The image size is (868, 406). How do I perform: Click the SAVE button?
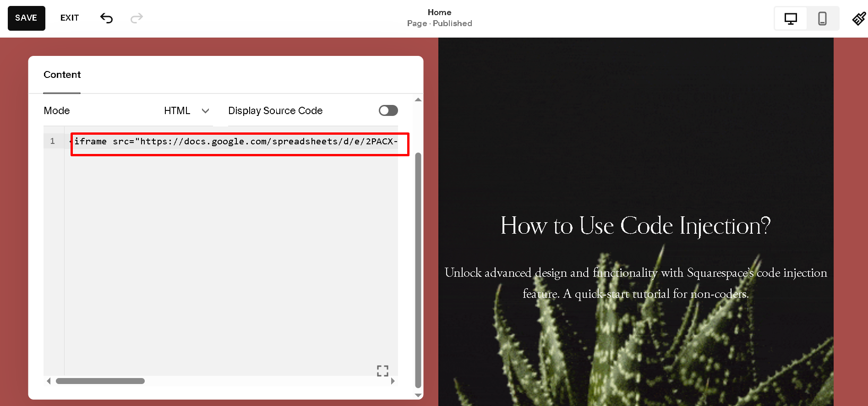(x=26, y=18)
